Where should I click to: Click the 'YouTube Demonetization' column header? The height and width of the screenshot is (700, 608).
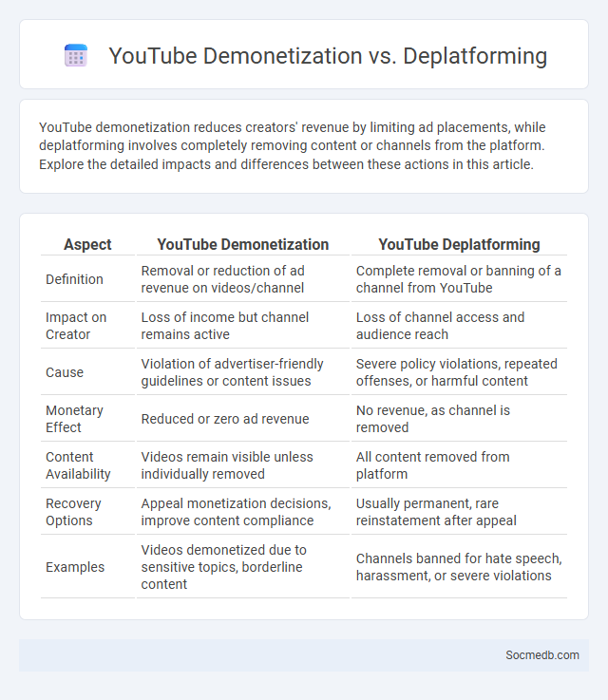coord(243,244)
